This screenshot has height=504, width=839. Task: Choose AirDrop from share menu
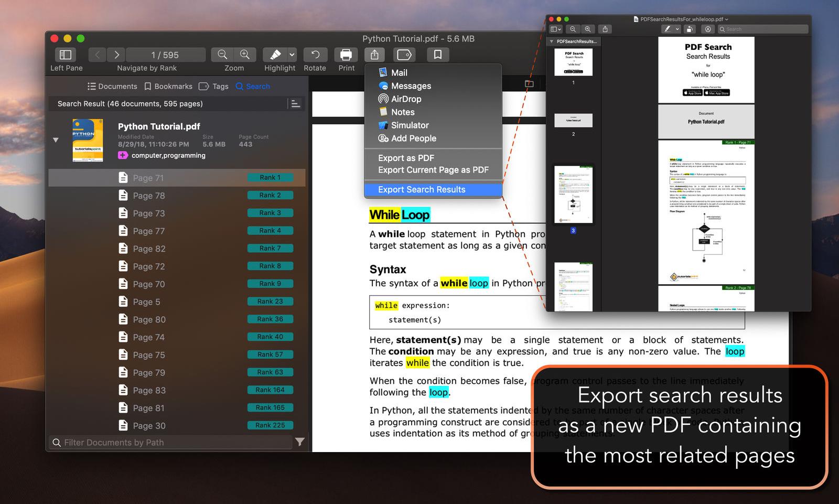click(433, 99)
